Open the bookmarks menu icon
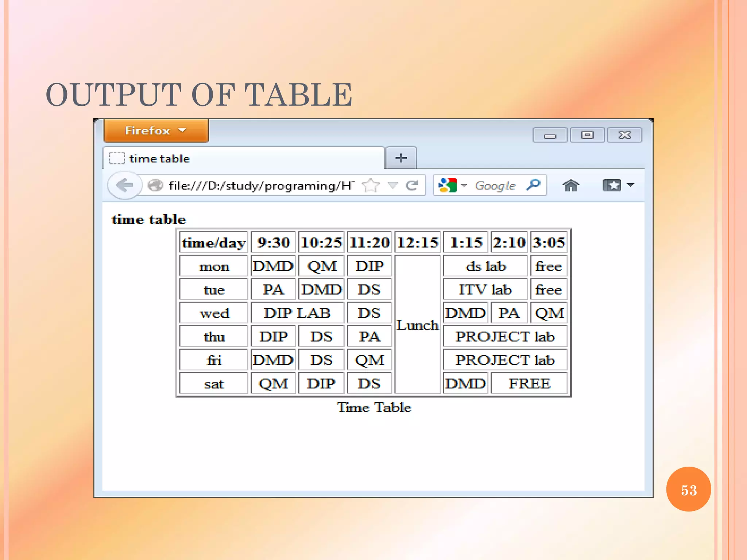 click(x=611, y=185)
